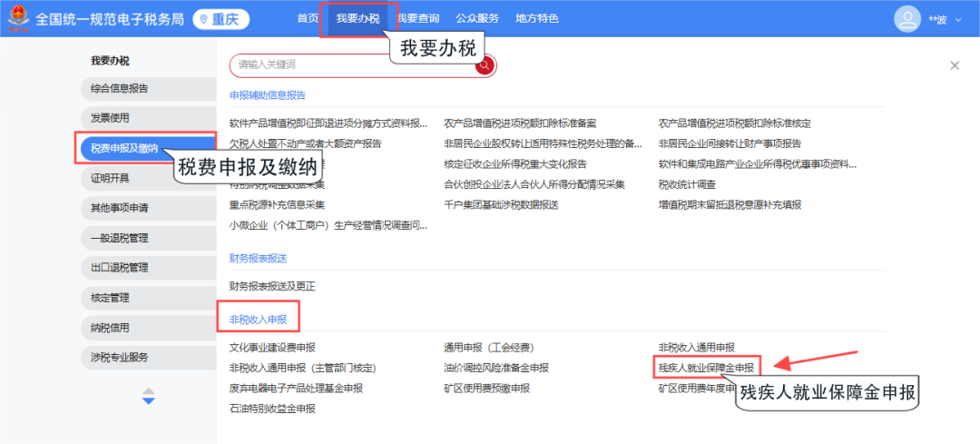Image resolution: width=980 pixels, height=444 pixels.
Task: Open 重点税源补充信息采集
Action: [x=277, y=204]
